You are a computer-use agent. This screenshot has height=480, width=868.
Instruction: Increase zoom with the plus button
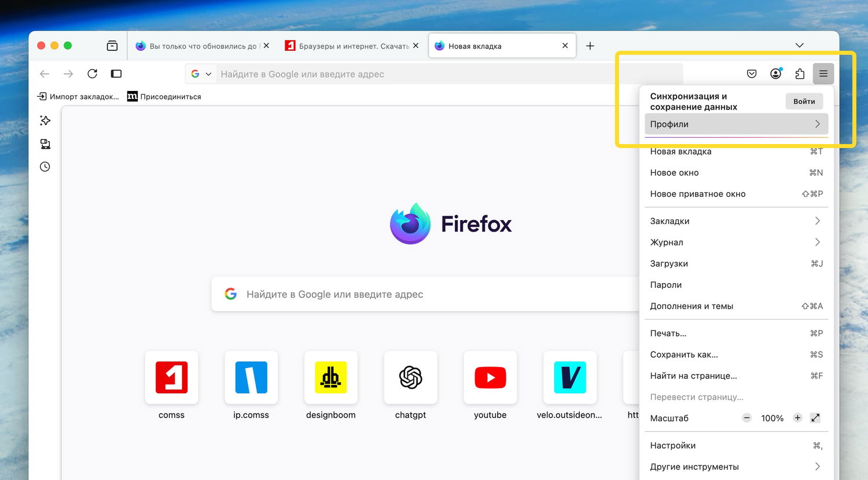[x=797, y=418]
